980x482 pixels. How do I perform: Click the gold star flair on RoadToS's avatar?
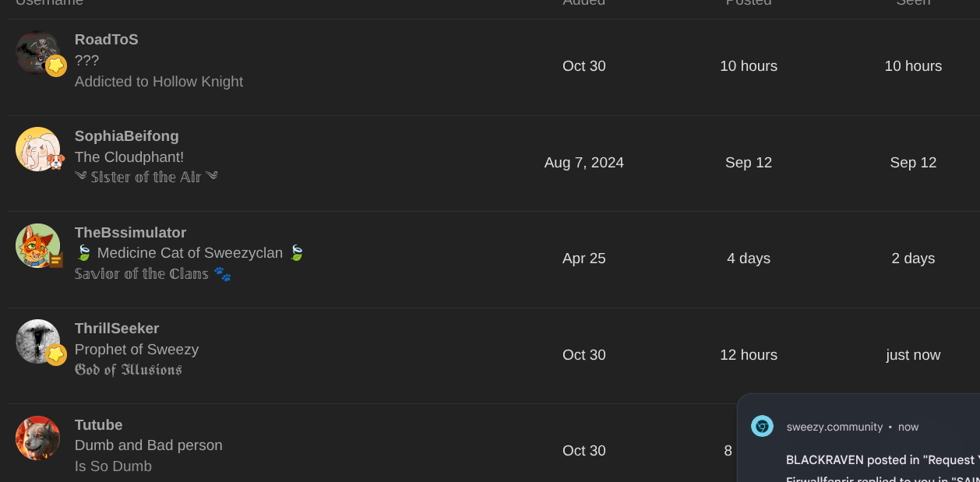coord(55,66)
